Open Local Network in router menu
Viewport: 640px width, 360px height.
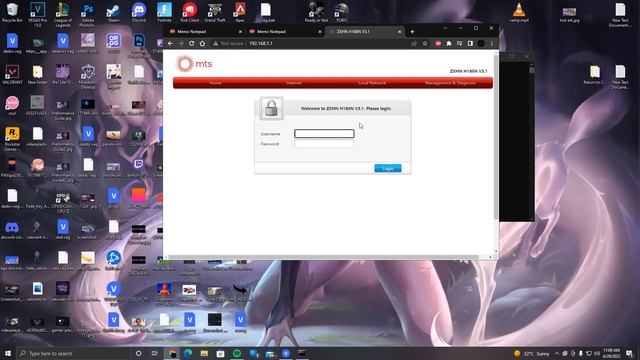pyautogui.click(x=372, y=83)
